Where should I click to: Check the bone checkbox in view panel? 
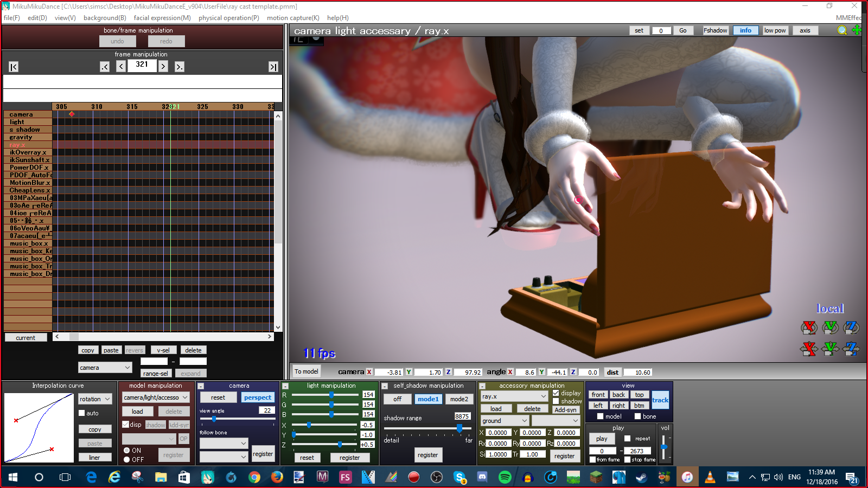click(637, 416)
